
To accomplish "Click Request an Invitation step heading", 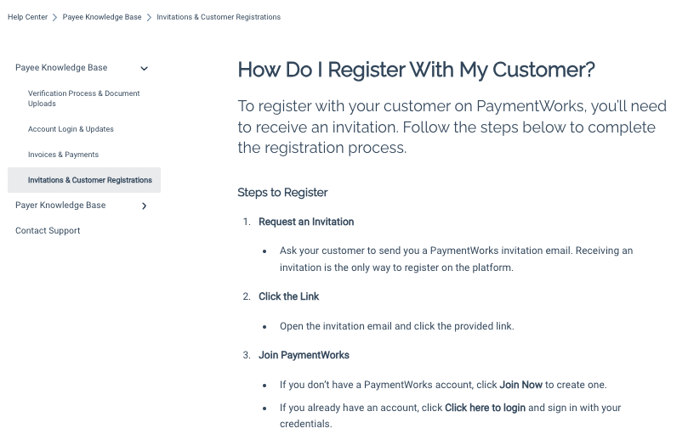I will coord(306,222).
